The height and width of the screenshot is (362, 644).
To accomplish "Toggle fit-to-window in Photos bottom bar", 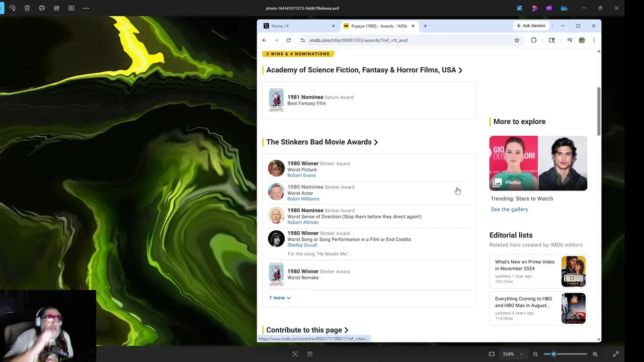I will click(x=492, y=354).
